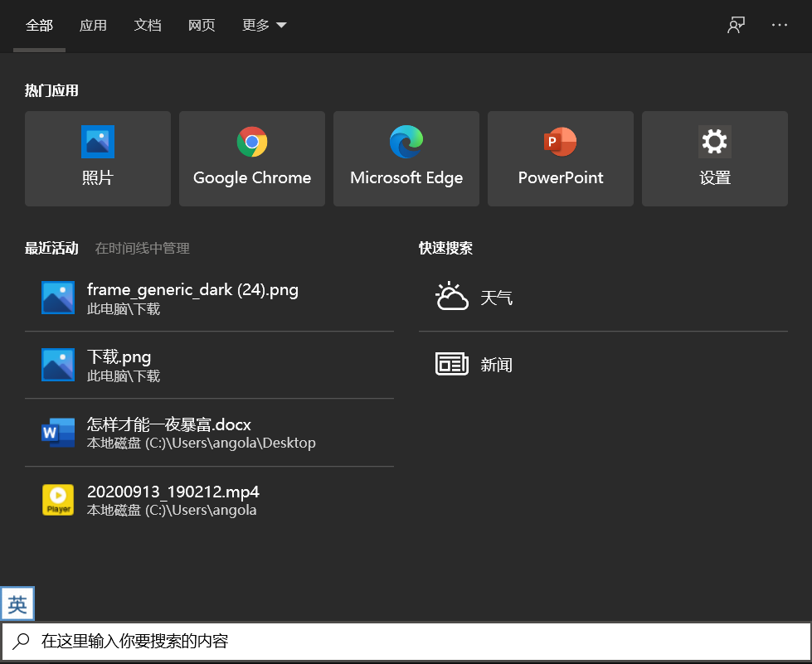Image resolution: width=812 pixels, height=664 pixels.
Task: Switch to the 应用 tab
Action: click(x=93, y=26)
